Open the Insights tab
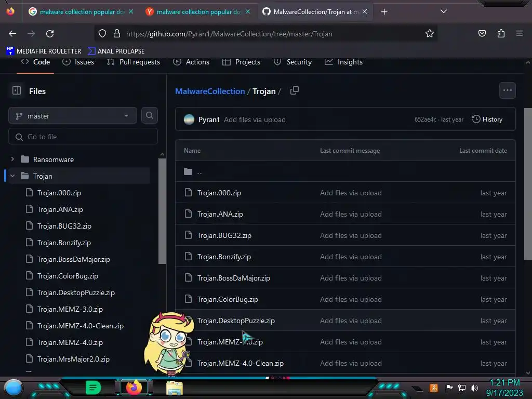 (x=344, y=62)
